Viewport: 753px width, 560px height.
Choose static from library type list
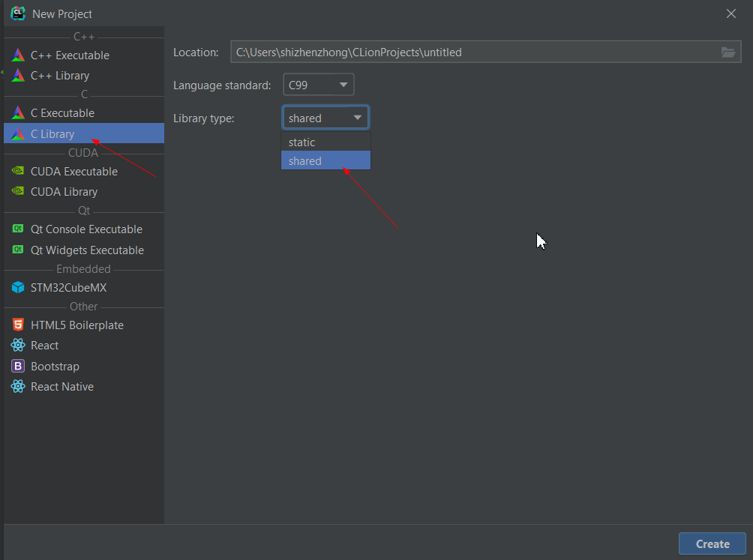point(325,142)
